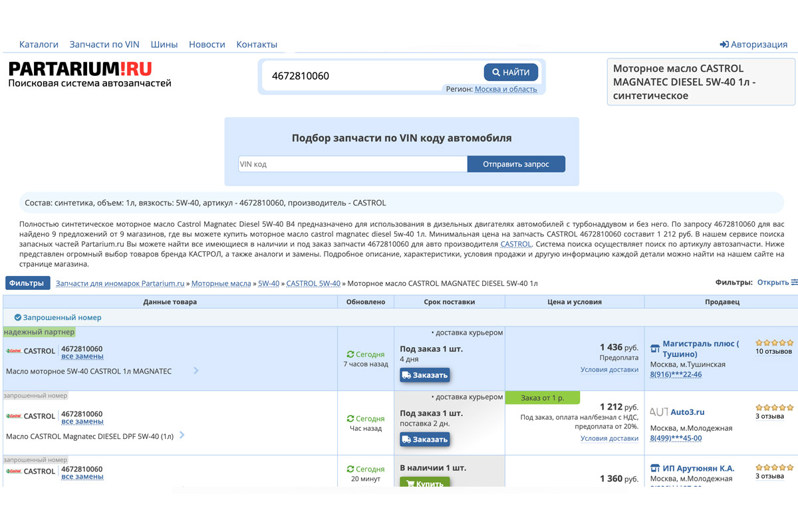
Task: Click star rating for Auto3.ru seller
Action: (x=774, y=408)
